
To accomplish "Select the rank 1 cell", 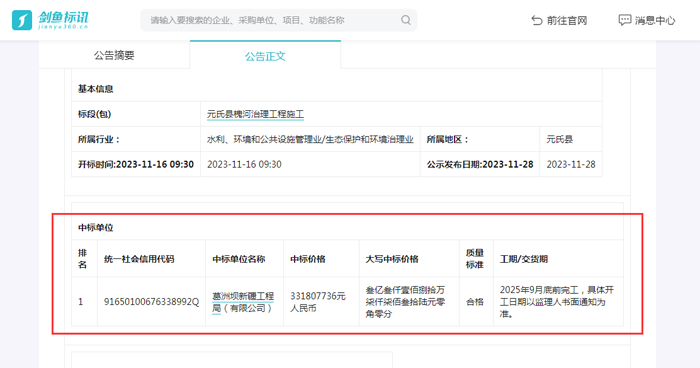I will [84, 302].
